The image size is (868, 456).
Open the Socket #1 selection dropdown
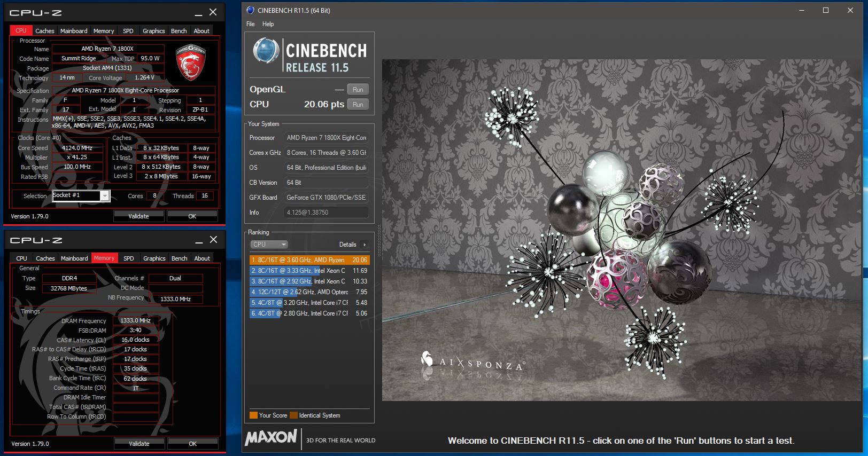(x=105, y=196)
